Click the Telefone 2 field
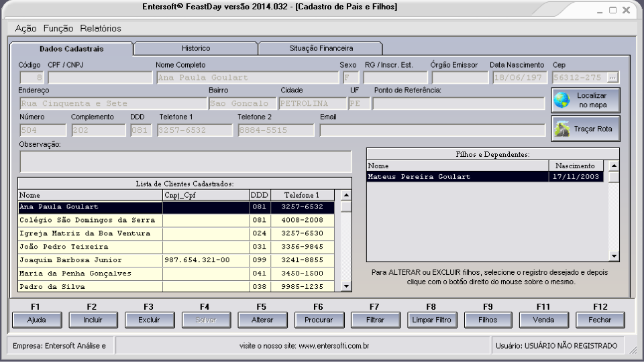The image size is (644, 362). [x=276, y=130]
